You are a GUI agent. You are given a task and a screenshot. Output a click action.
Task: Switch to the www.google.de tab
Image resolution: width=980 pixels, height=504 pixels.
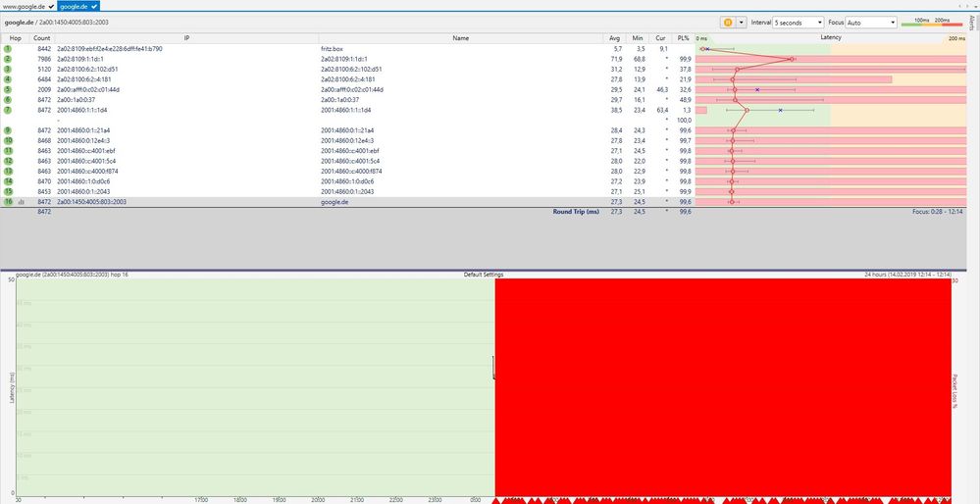click(x=28, y=6)
